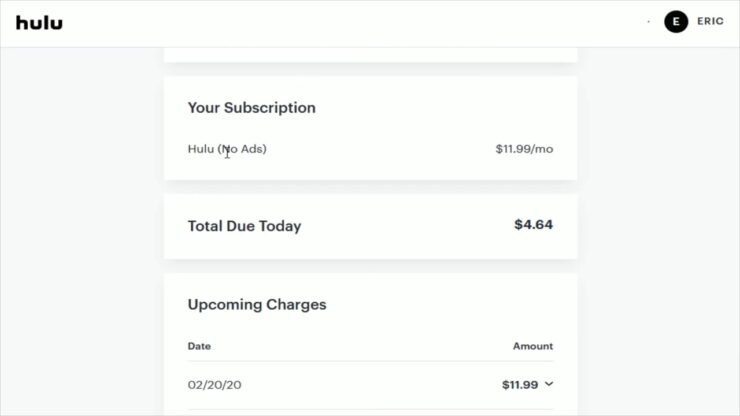Click the 02/20/20 upcoming charge row

point(370,385)
